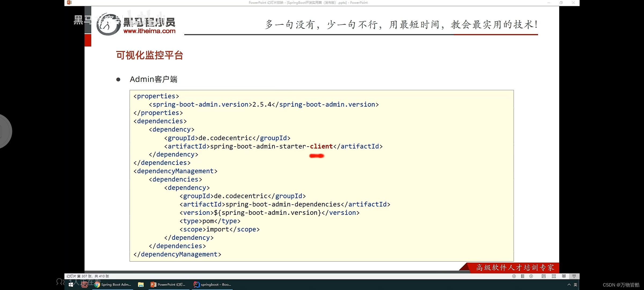Click the bullet text Admin客户端
The height and width of the screenshot is (290, 644).
point(153,79)
